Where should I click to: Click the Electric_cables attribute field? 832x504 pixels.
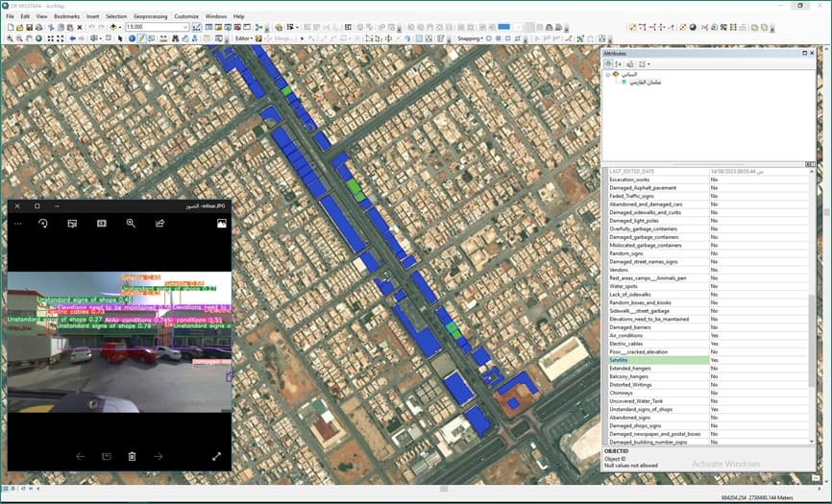coord(653,344)
